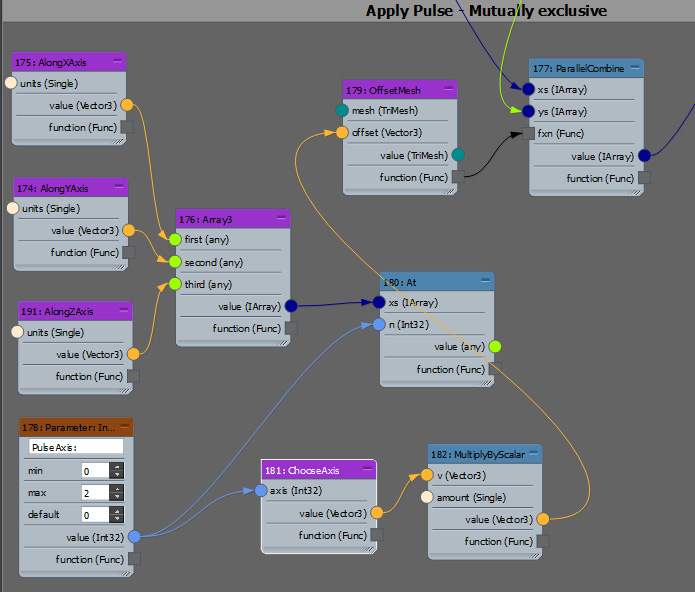Click the units input socket of AlongYAxis
695x592 pixels.
[13, 208]
